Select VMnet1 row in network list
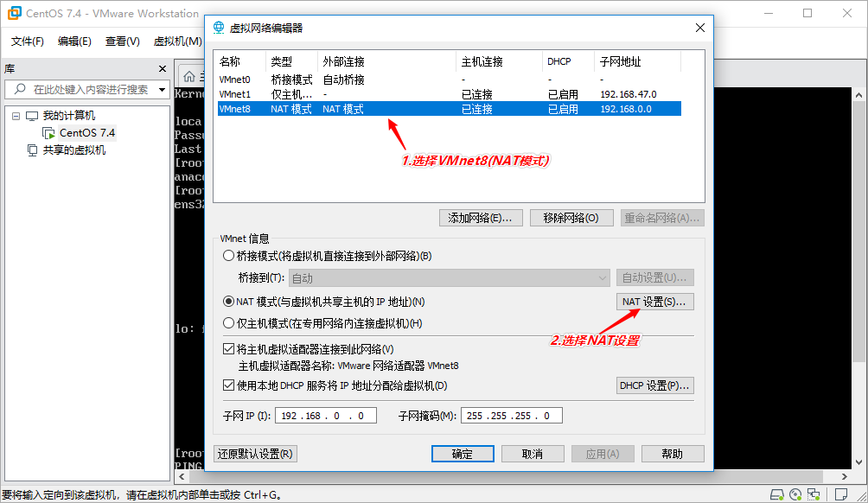 (450, 94)
